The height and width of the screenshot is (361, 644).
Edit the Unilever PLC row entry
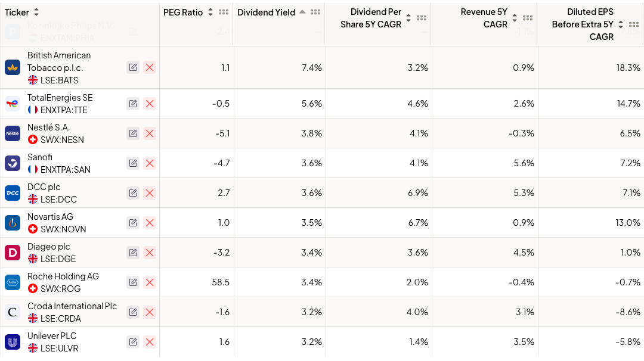point(133,341)
